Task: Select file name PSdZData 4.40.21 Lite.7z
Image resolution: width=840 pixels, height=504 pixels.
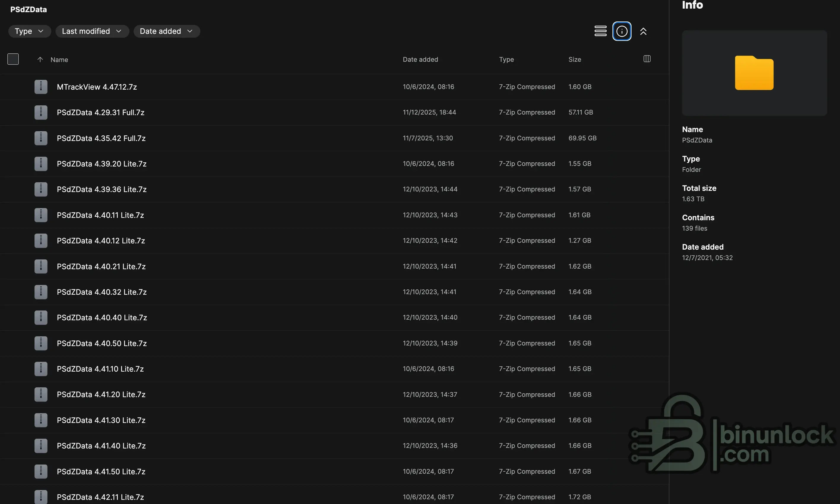Action: tap(101, 266)
